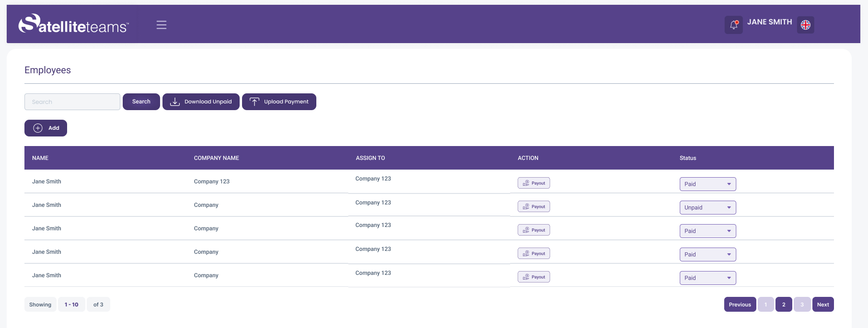Click the notification bell icon
Viewport: 868px width, 328px height.
tap(733, 25)
